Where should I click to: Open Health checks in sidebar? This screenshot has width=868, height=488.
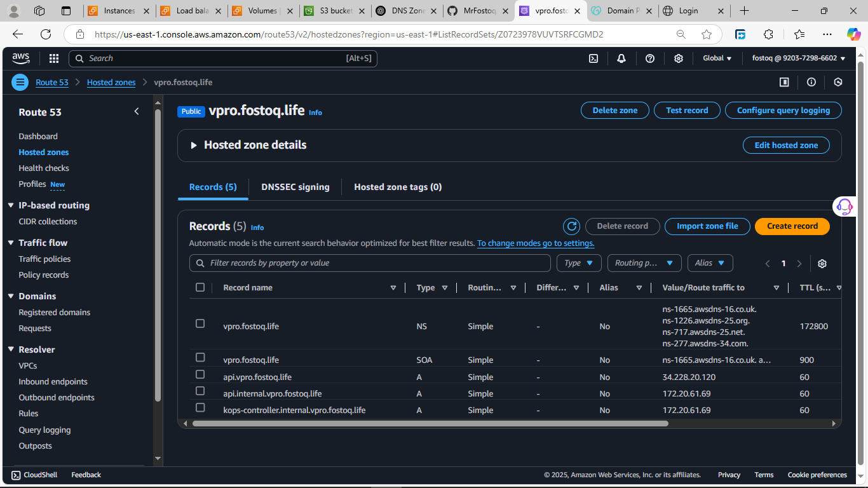44,168
